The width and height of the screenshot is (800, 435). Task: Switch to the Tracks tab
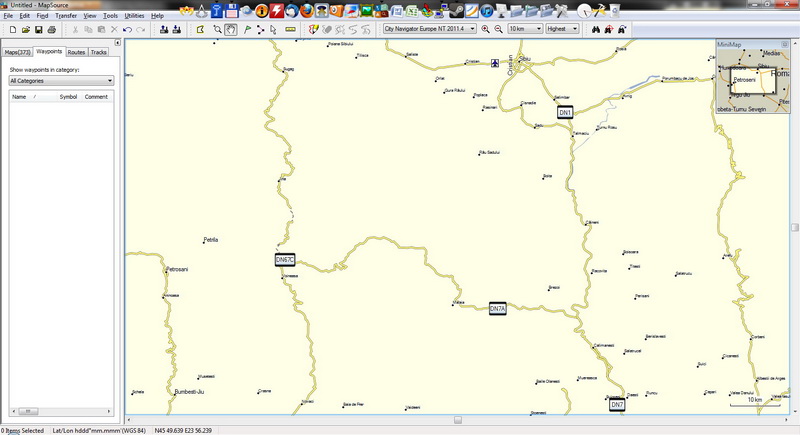(x=99, y=51)
